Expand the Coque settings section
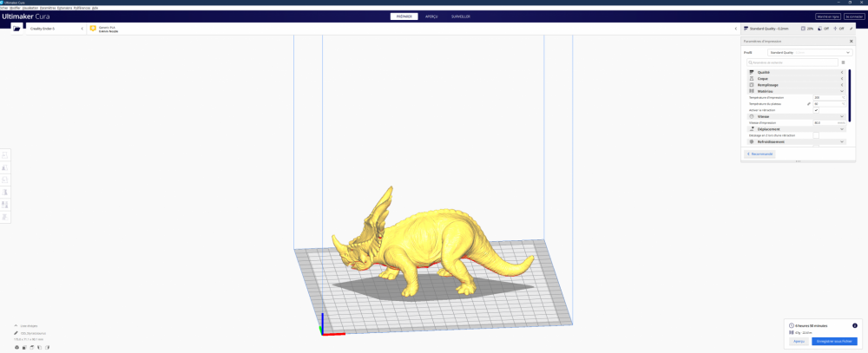This screenshot has height=353, width=868. pyautogui.click(x=797, y=79)
